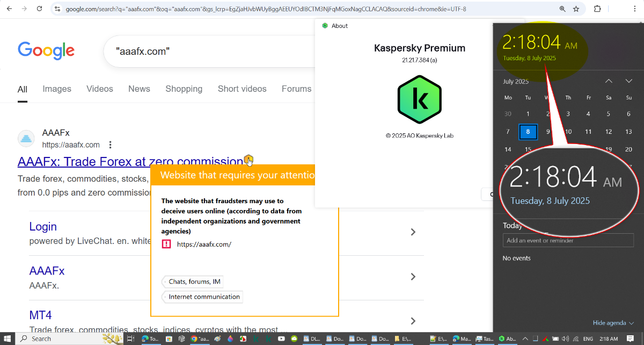Open the notification center icon
The height and width of the screenshot is (345, 644).
(x=631, y=339)
